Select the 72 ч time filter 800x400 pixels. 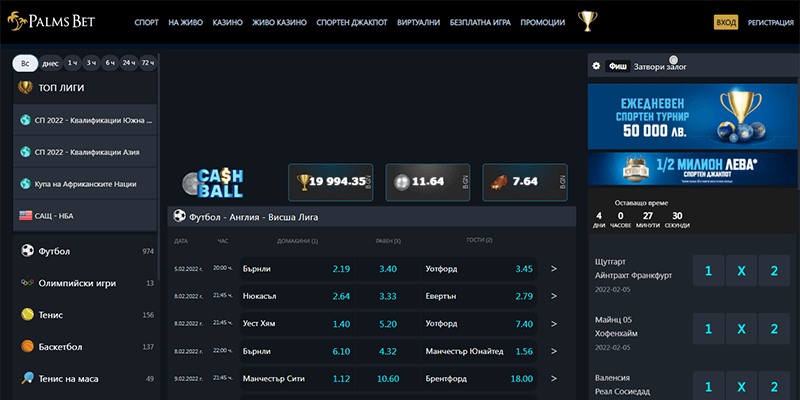pyautogui.click(x=148, y=63)
